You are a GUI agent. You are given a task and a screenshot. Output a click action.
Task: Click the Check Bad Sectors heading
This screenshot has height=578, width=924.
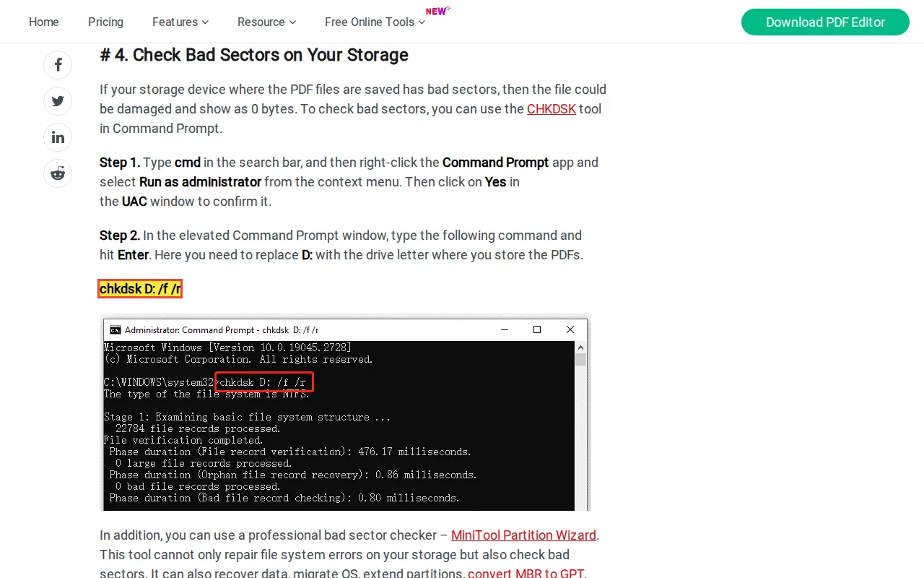click(x=254, y=55)
